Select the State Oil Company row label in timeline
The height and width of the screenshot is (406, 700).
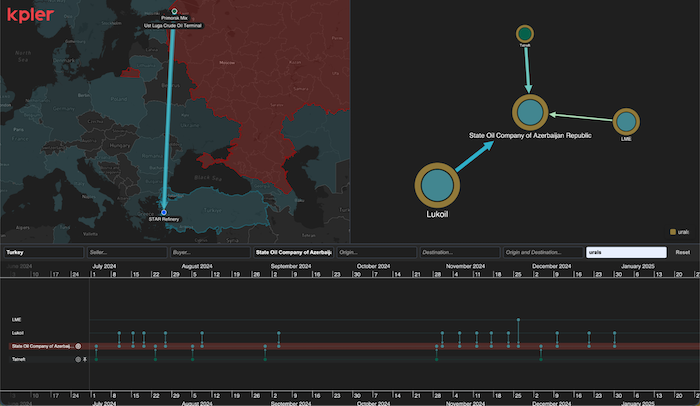(x=42, y=346)
